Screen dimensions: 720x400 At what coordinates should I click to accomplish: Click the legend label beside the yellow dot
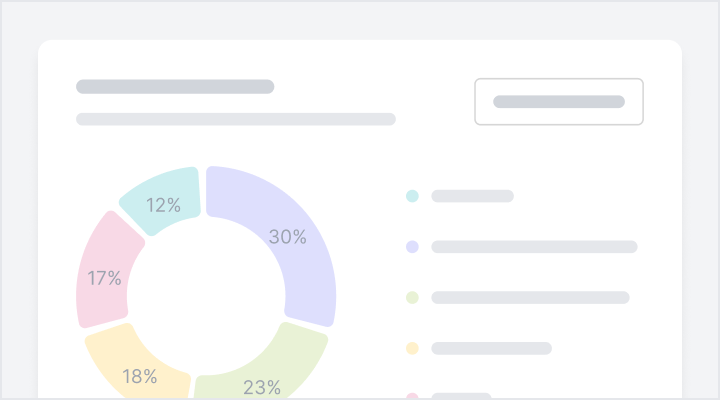[x=491, y=348]
